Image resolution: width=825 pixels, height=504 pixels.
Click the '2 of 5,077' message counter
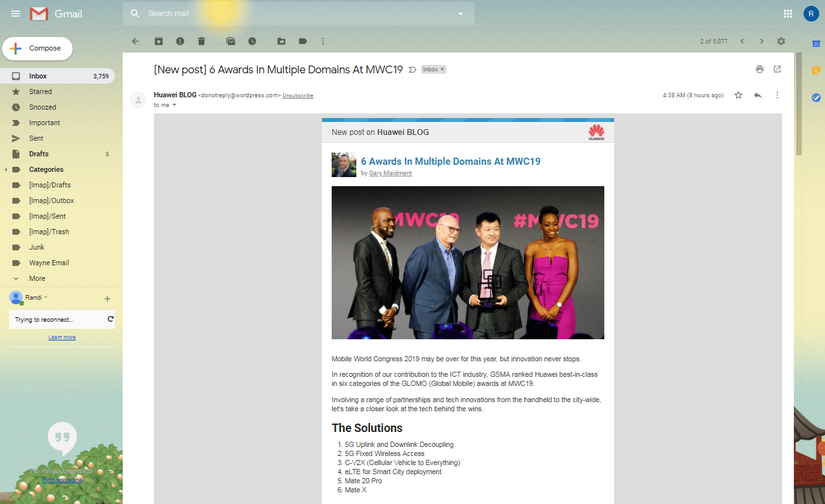[x=714, y=41]
